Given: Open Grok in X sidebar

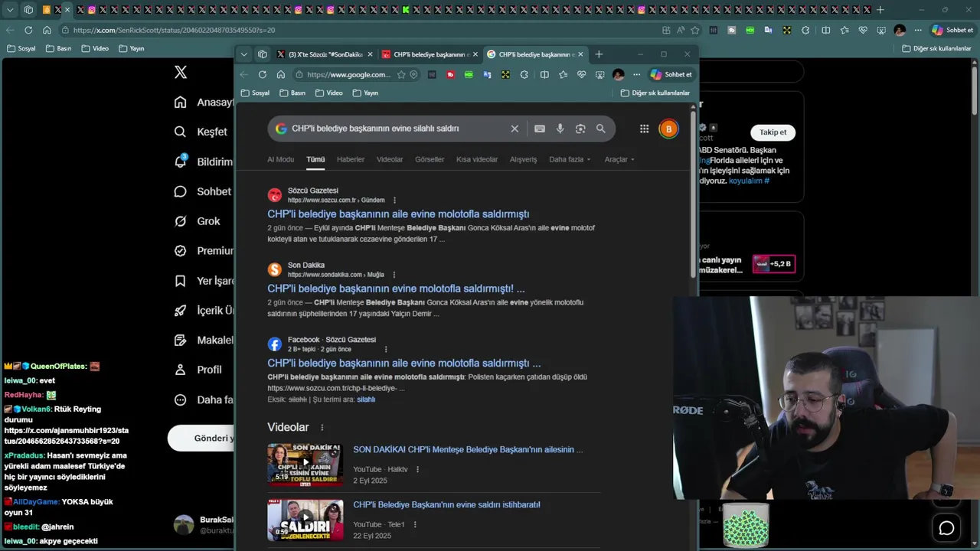Looking at the screenshot, I should [197, 221].
